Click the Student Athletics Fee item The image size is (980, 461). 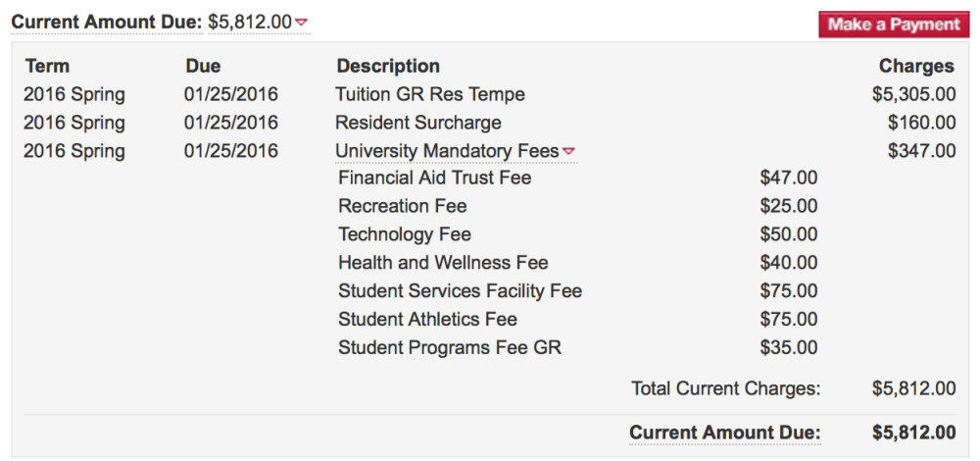[x=427, y=319]
